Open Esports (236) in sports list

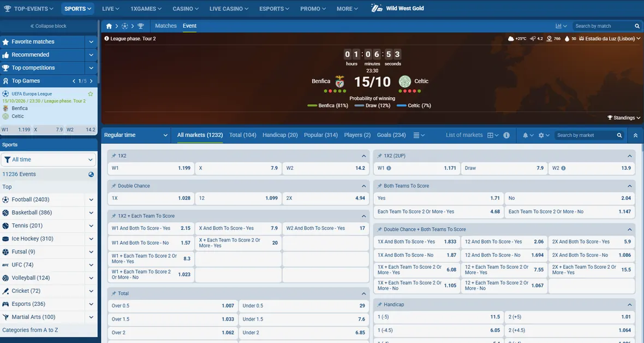[x=28, y=304]
